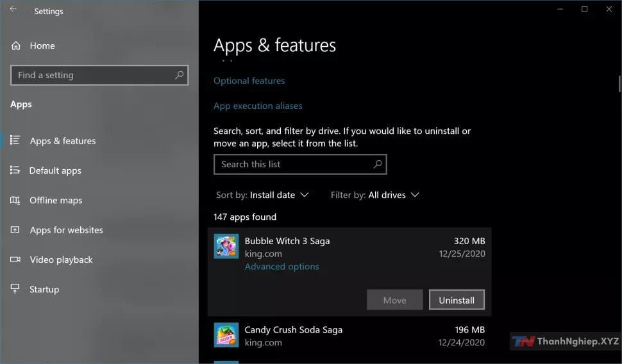Open Advanced options for Bubble Witch 3 Saga

(x=282, y=267)
